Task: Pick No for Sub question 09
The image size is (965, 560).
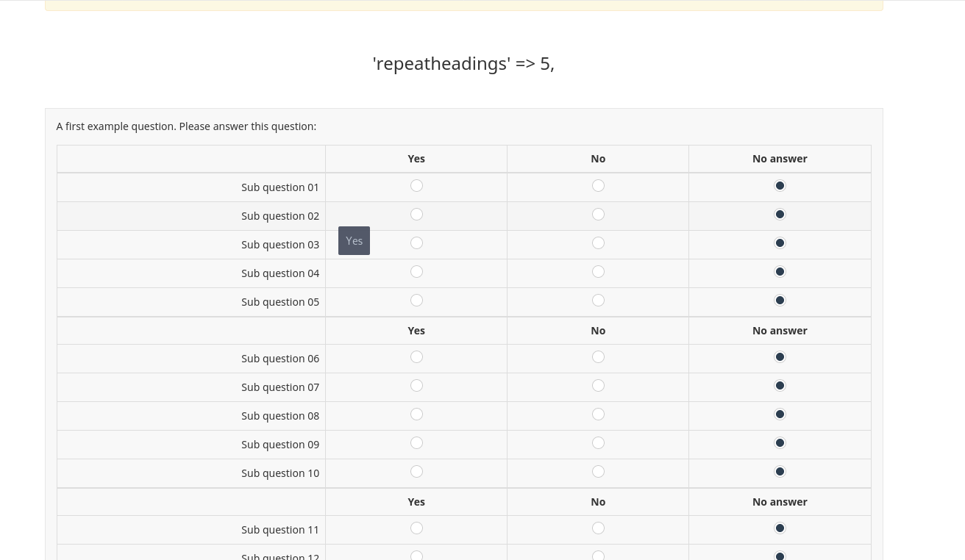Action: [x=598, y=443]
